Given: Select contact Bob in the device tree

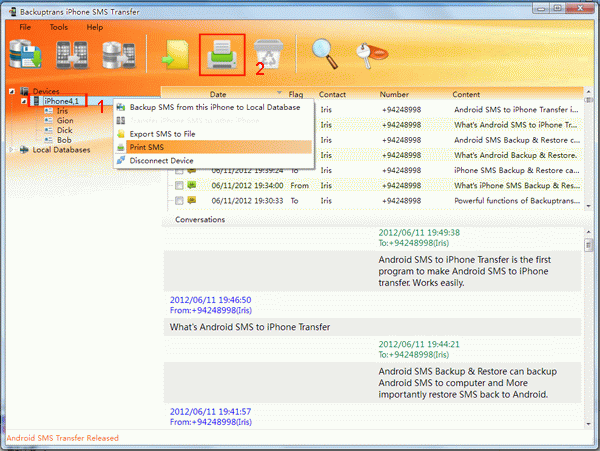Looking at the screenshot, I should tap(64, 140).
